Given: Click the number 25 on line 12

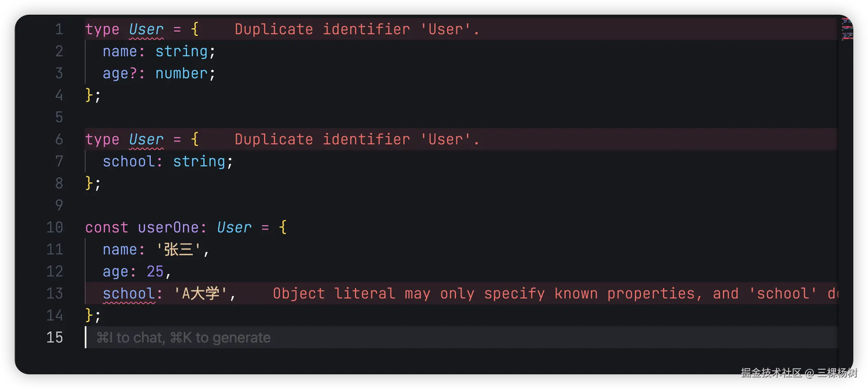Looking at the screenshot, I should [x=155, y=272].
